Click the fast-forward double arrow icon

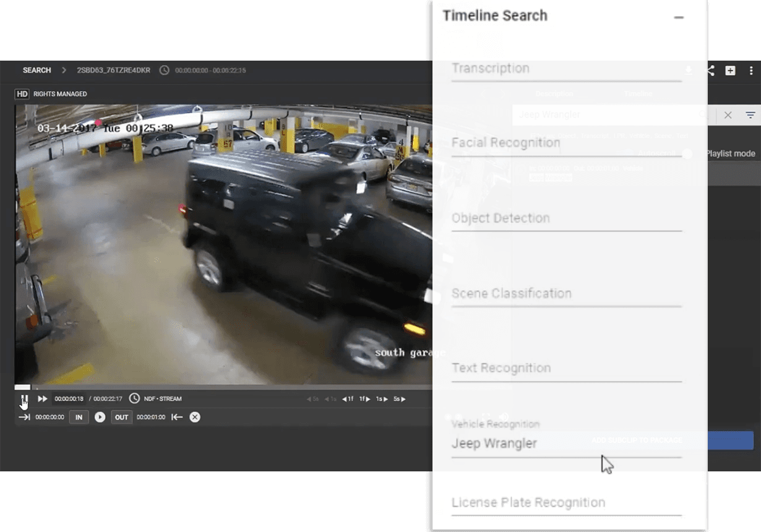point(43,399)
